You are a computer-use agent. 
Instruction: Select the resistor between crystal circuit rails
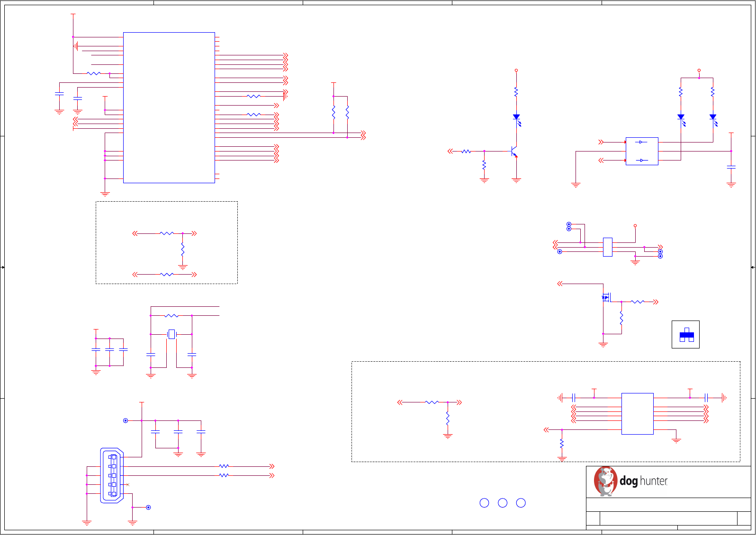(171, 315)
